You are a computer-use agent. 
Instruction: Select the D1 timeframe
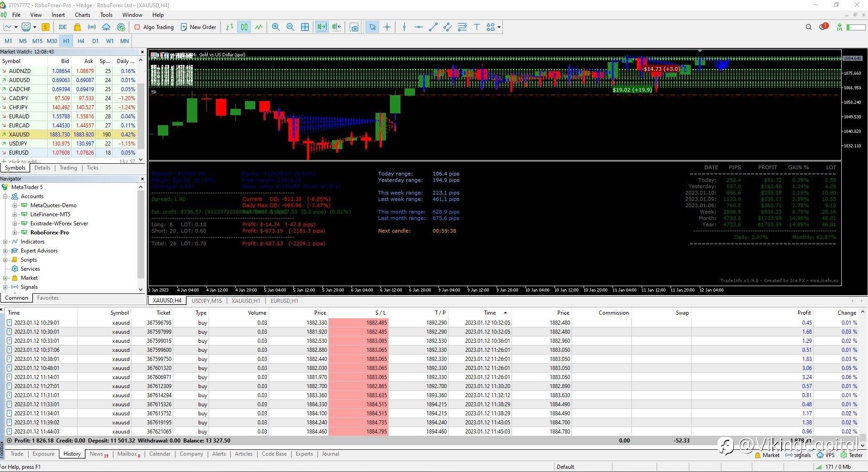coord(95,41)
